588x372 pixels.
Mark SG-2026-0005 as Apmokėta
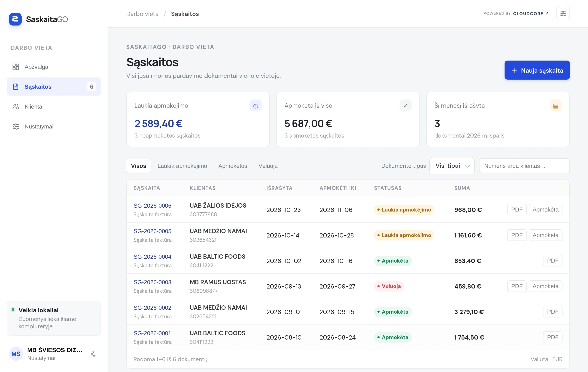click(x=545, y=235)
